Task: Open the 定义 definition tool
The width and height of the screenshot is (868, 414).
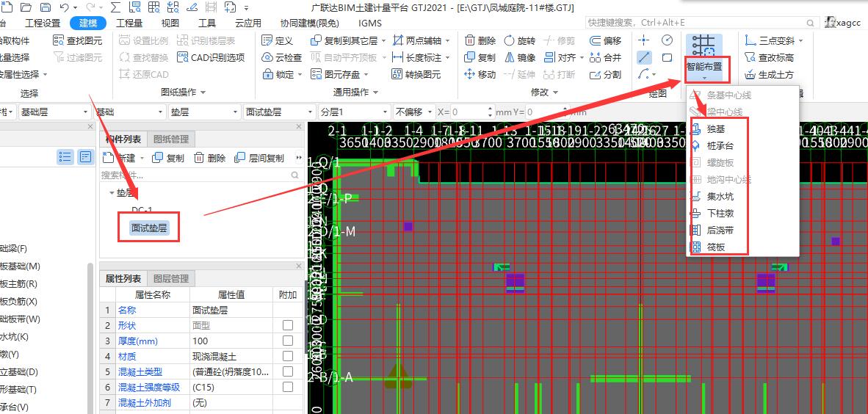Action: (x=277, y=40)
